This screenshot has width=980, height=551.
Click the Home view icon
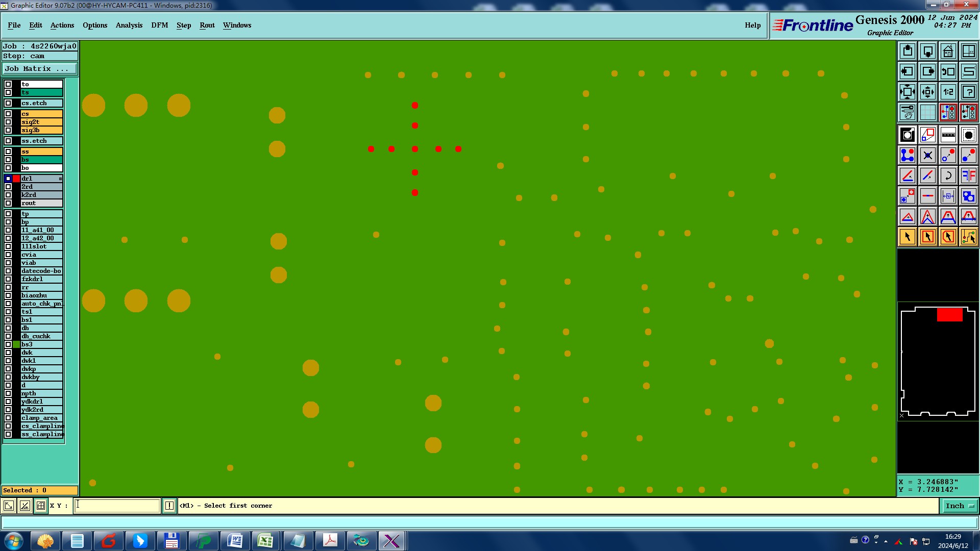click(948, 51)
